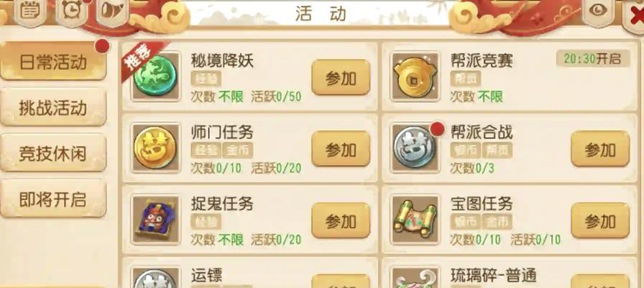This screenshot has height=288, width=644.
Task: Switch to the 挑战活动 tab
Action: [53, 108]
